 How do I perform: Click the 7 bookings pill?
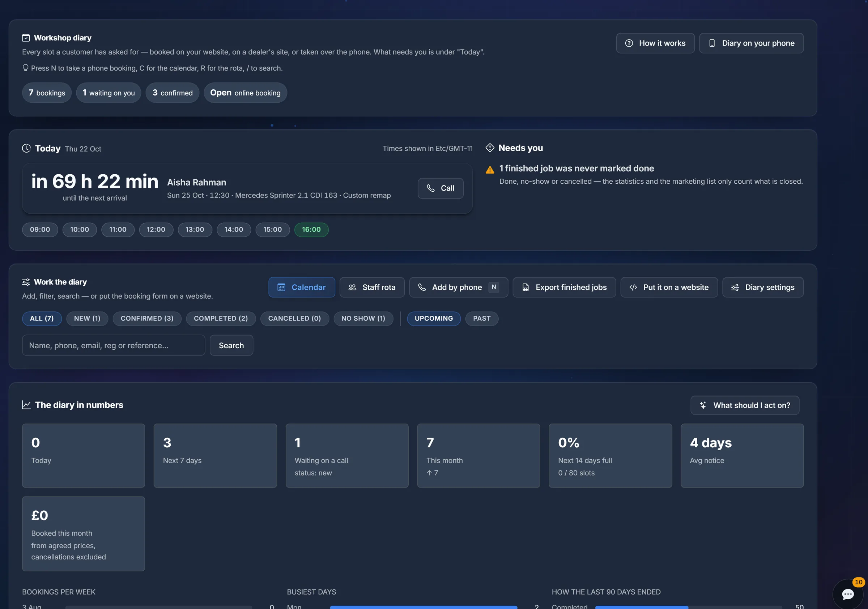47,93
